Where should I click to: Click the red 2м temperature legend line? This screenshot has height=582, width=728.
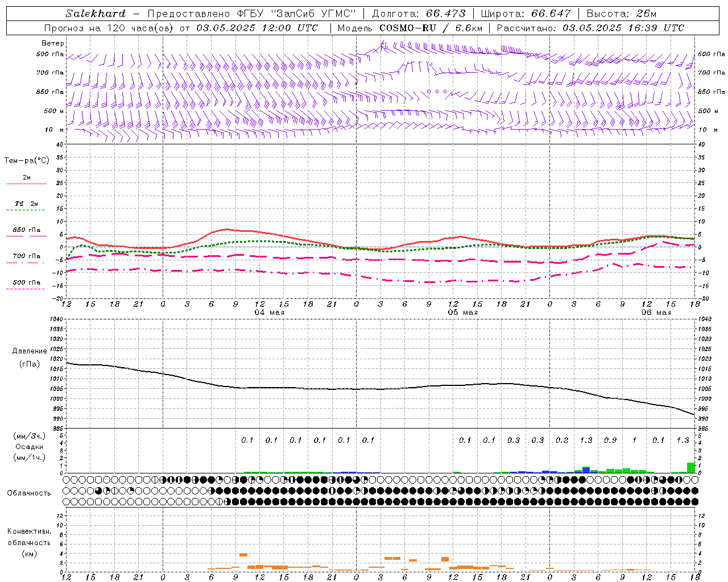pos(26,184)
